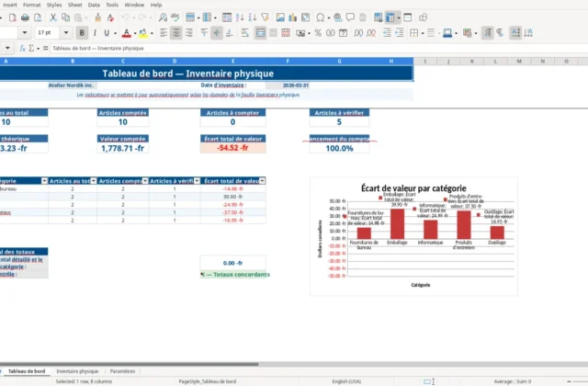The height and width of the screenshot is (386, 588).
Task: Click the Pivot Table icon
Action: (306, 17)
